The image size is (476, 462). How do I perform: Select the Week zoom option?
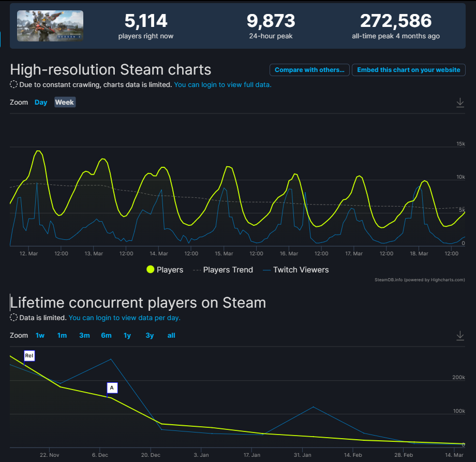[x=65, y=102]
